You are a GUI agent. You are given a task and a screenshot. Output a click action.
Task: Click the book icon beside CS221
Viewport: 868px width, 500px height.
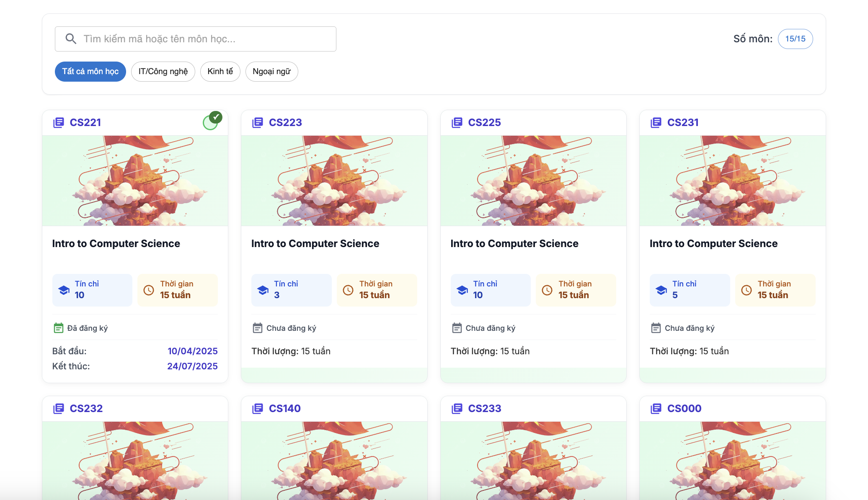point(59,123)
